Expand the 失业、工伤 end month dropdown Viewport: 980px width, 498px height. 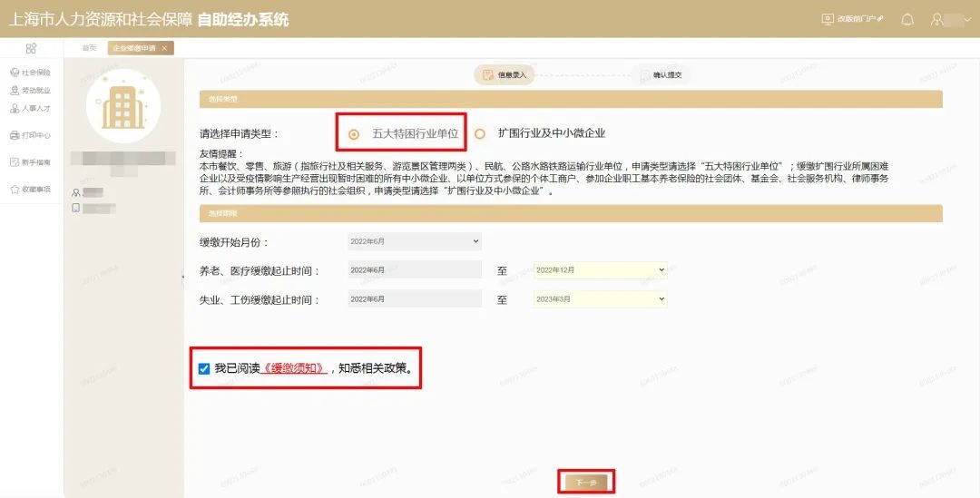pos(600,299)
